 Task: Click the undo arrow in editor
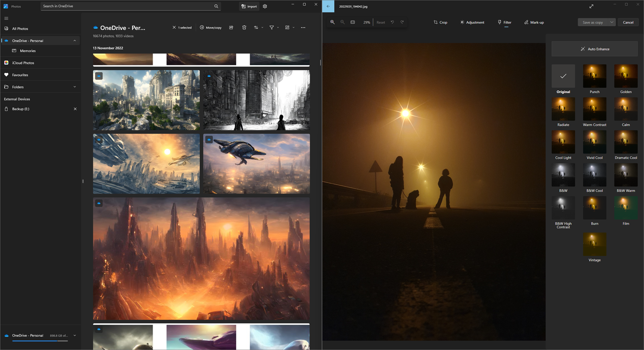click(392, 22)
